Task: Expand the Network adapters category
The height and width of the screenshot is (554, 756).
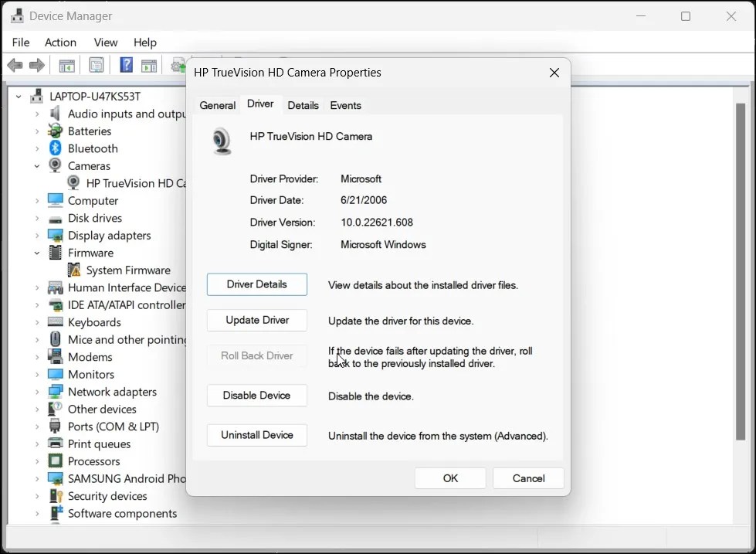Action: (36, 392)
